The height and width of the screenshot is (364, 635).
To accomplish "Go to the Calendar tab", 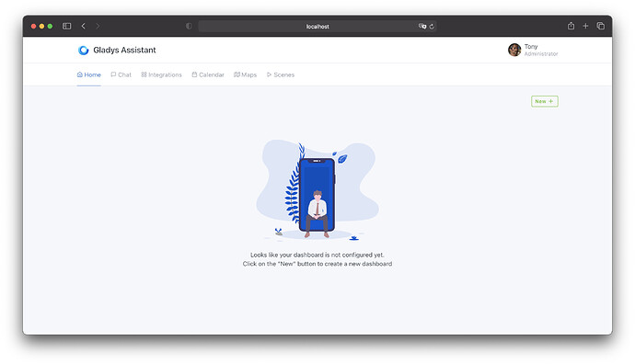I will tap(208, 74).
